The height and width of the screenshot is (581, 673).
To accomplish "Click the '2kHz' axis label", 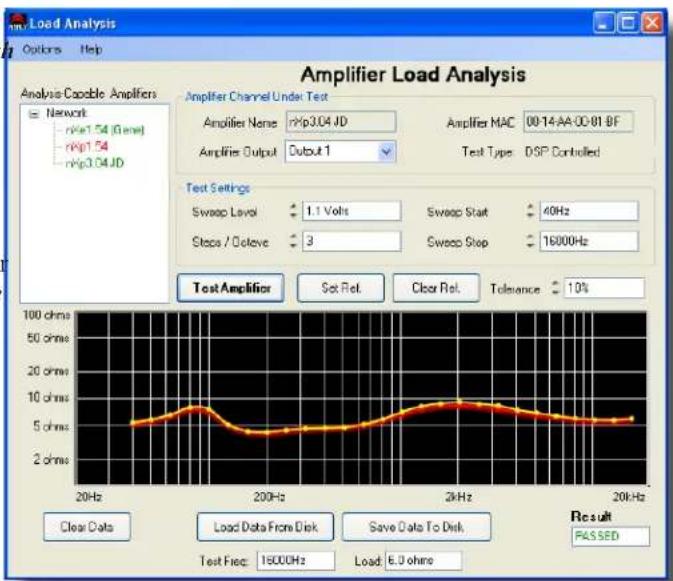I will click(x=458, y=497).
